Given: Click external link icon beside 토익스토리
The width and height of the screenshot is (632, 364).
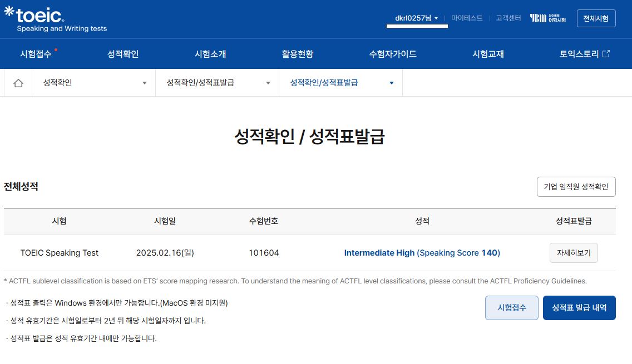Looking at the screenshot, I should [606, 53].
